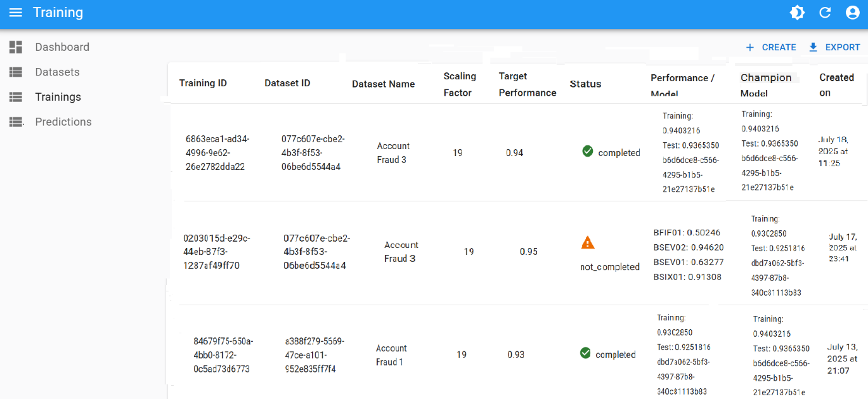Click the refresh icon in header

tap(825, 13)
